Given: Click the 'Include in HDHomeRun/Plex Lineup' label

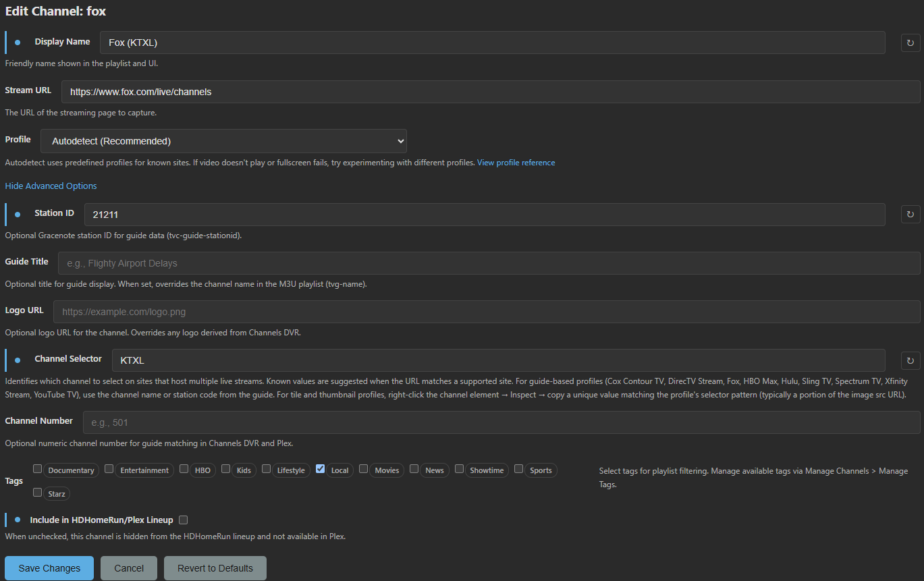Looking at the screenshot, I should [x=101, y=520].
